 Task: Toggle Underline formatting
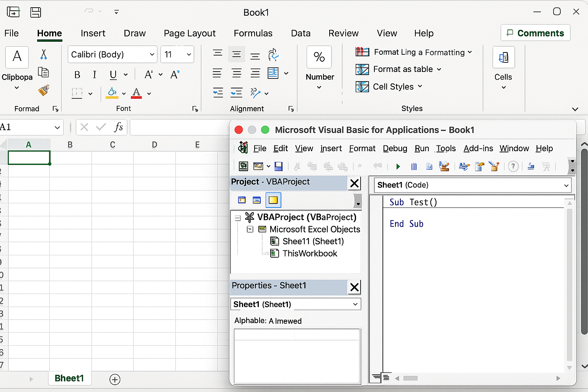pyautogui.click(x=113, y=75)
